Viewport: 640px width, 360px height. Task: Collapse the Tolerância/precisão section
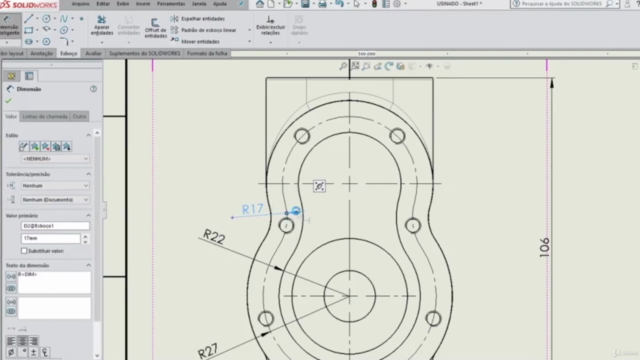coord(89,174)
